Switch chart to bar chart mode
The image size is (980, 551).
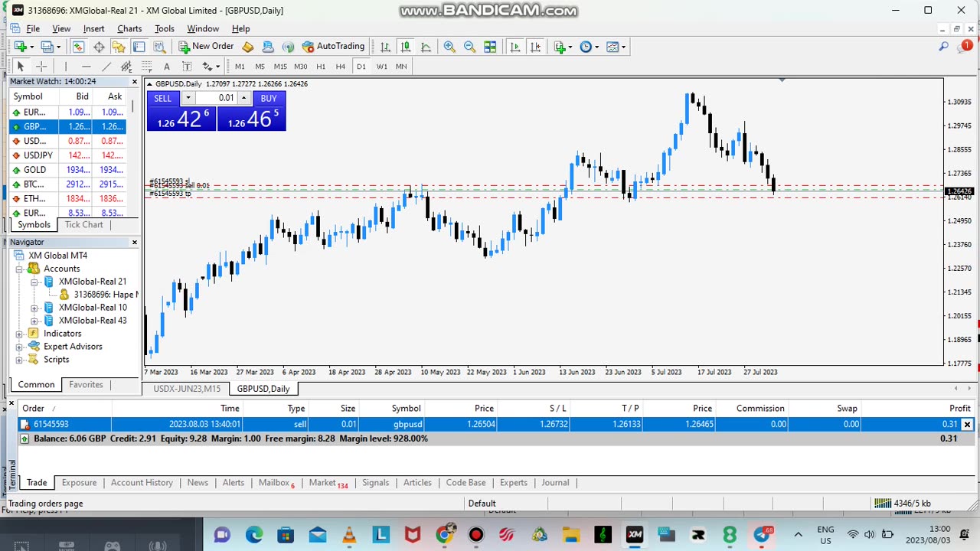(x=385, y=47)
